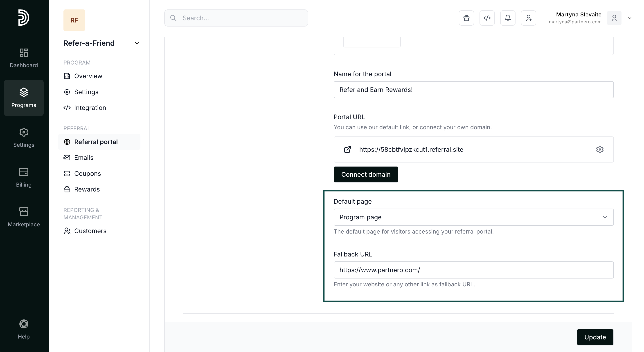Click the add user icon in header
This screenshot has height=352, width=644.
click(x=529, y=18)
